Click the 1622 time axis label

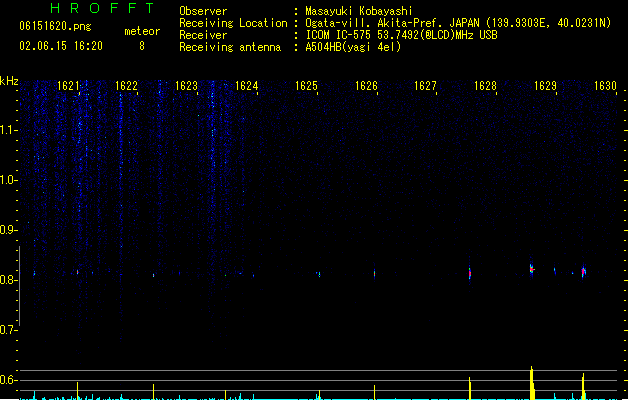[x=126, y=86]
